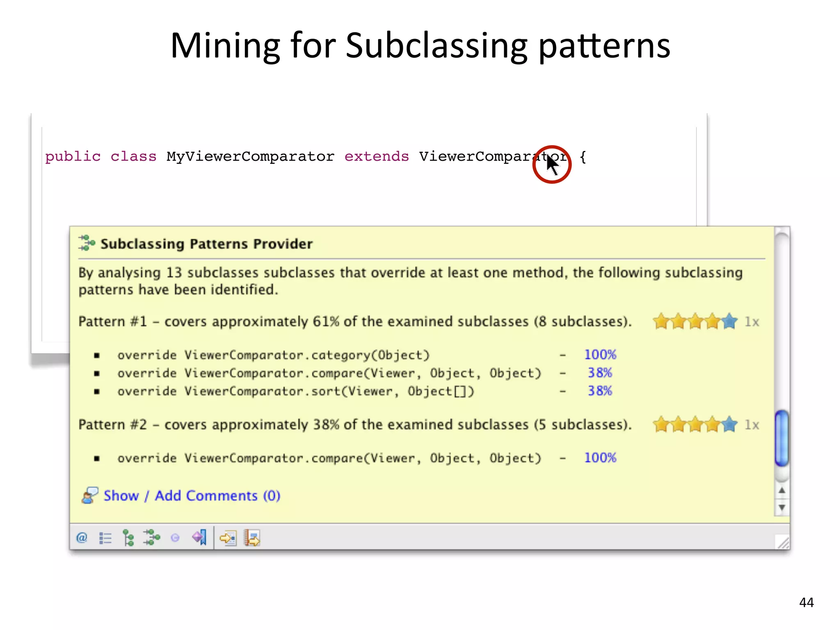Click the notebook with arrow export icon

[252, 538]
